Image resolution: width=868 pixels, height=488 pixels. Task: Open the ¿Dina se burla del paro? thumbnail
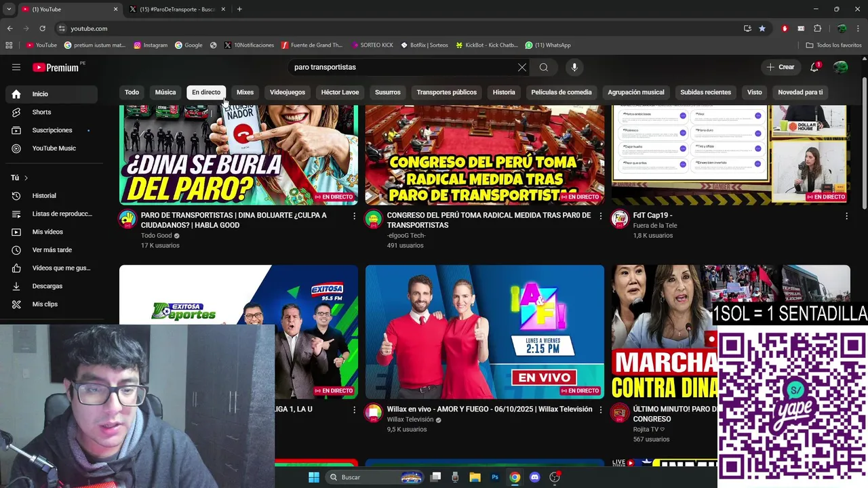(x=239, y=155)
